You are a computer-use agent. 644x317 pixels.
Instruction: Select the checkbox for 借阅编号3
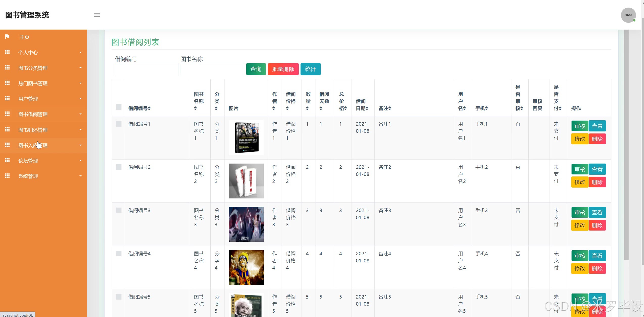[118, 210]
